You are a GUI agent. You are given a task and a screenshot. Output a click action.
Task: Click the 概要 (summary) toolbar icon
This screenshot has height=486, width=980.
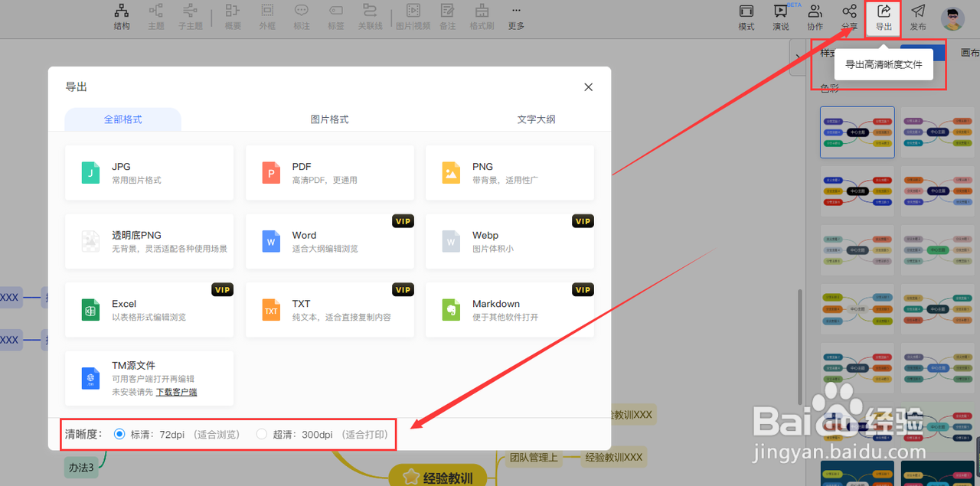[x=233, y=17]
